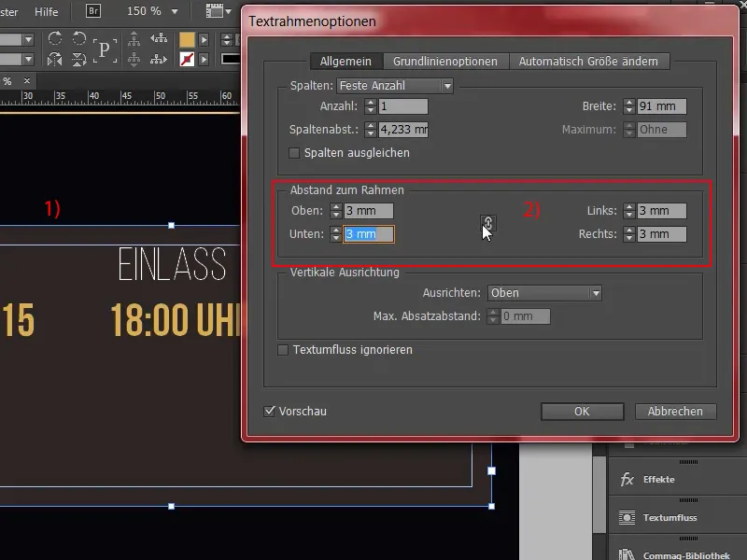Open the Commag-Bibliothek panel
Screen dimensions: 747x560
[x=676, y=554]
